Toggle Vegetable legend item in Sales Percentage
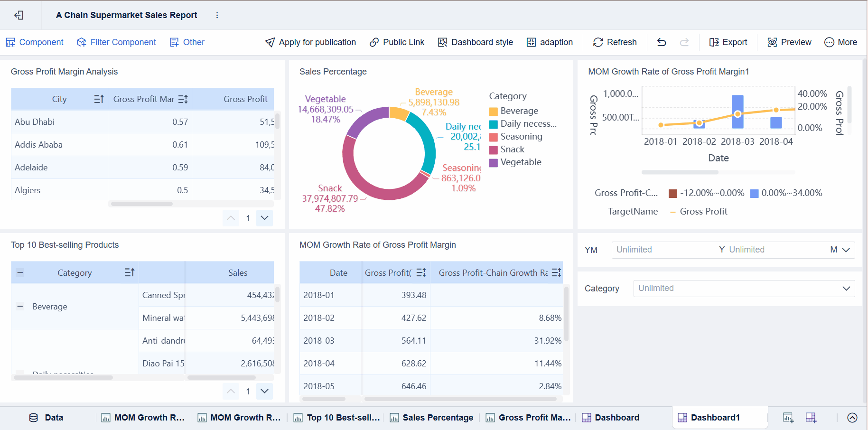Image resolution: width=868 pixels, height=430 pixels. (520, 162)
